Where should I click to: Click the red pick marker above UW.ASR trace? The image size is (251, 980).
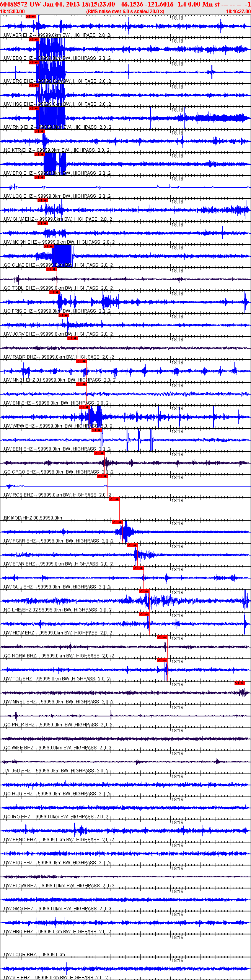pos(31,16)
